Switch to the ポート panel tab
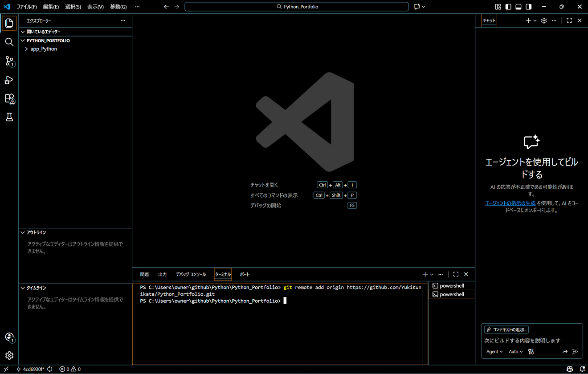 245,274
